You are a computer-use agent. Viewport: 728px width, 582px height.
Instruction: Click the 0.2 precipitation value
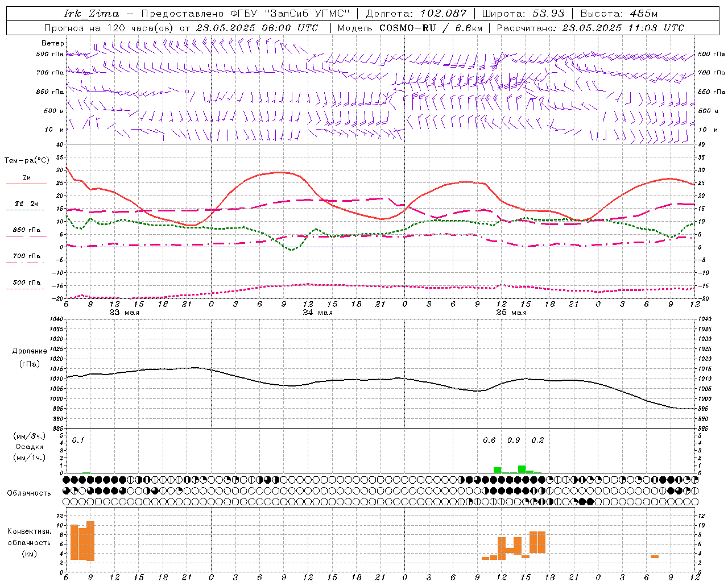point(537,440)
